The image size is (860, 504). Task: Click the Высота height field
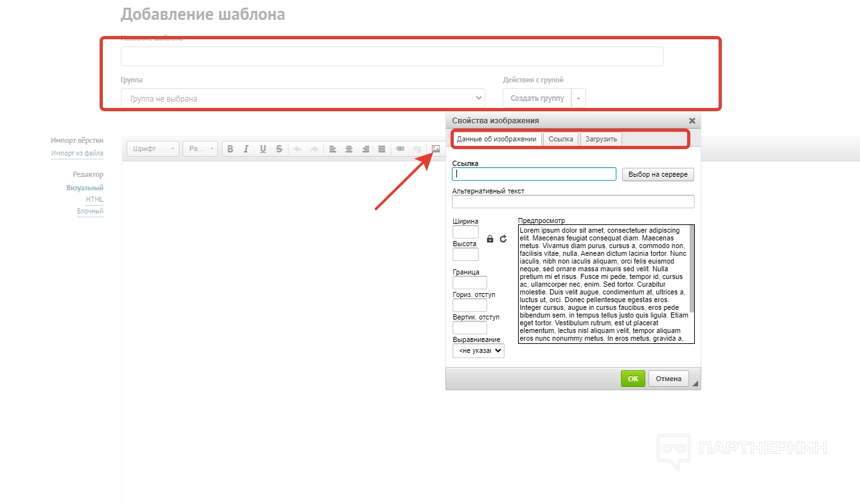coord(466,255)
